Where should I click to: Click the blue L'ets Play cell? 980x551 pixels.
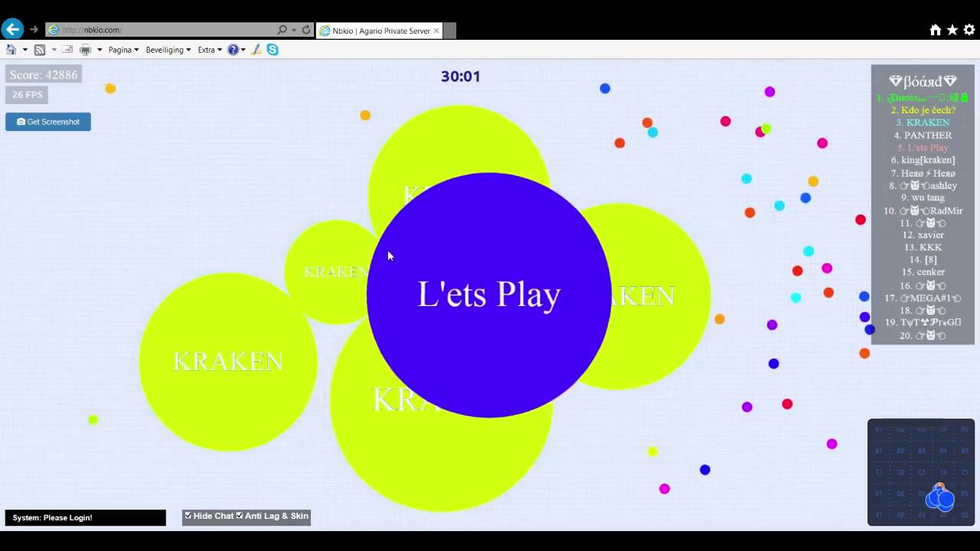[x=488, y=295]
